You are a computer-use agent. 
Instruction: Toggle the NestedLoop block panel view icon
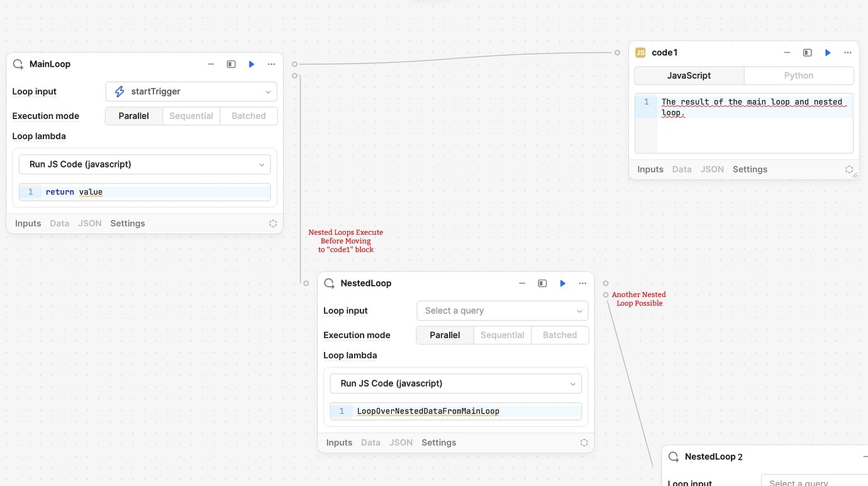tap(542, 283)
